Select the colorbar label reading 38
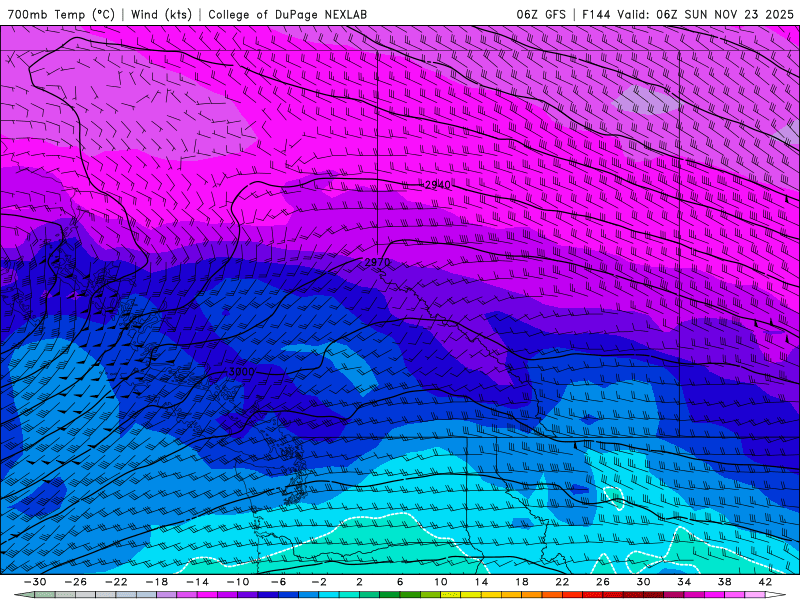Viewport: 800px width, 600px height. pyautogui.click(x=724, y=582)
